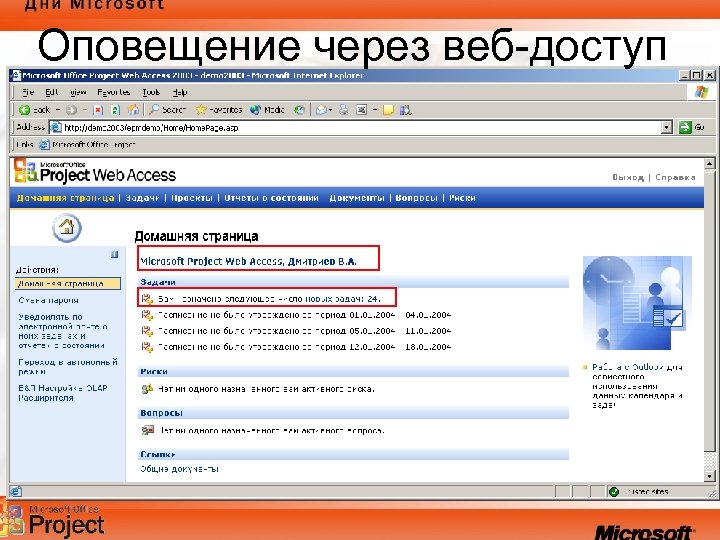
Task: Select the Документы navigation tab
Action: [357, 198]
